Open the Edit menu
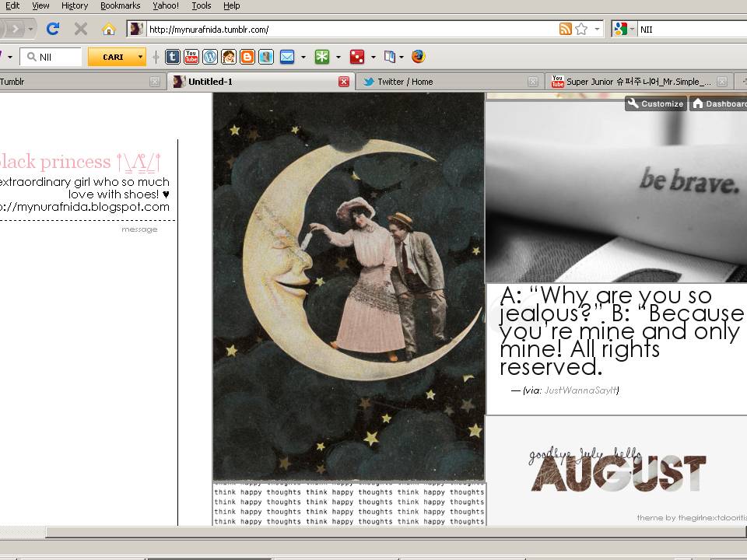Screen dimensions: 747x560 click(12, 5)
